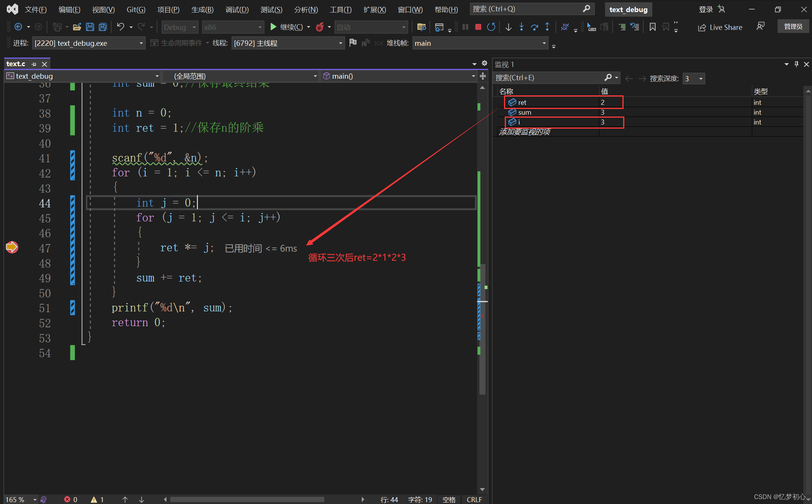Open the 文件(F) menu

pos(36,9)
